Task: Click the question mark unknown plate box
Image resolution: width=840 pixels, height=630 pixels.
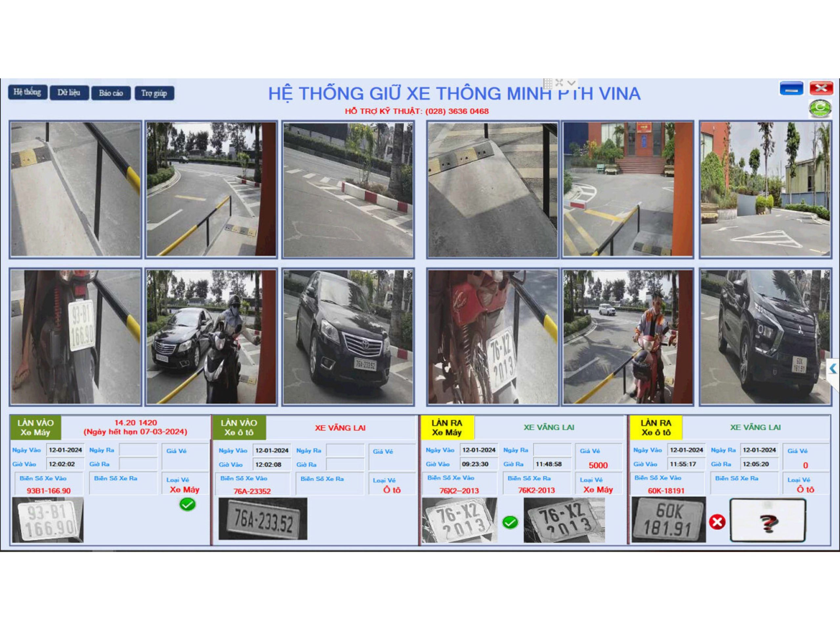Action: click(x=767, y=520)
